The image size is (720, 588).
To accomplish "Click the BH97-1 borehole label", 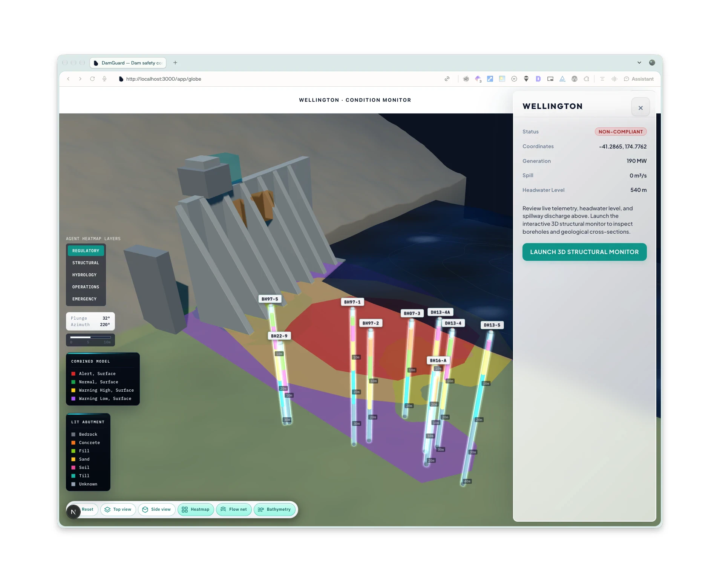I will coord(352,302).
